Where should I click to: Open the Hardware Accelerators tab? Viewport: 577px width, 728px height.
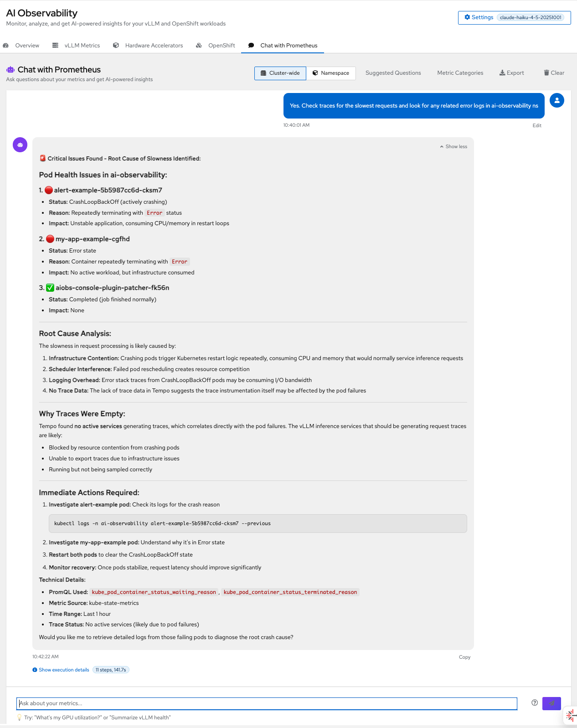[153, 45]
